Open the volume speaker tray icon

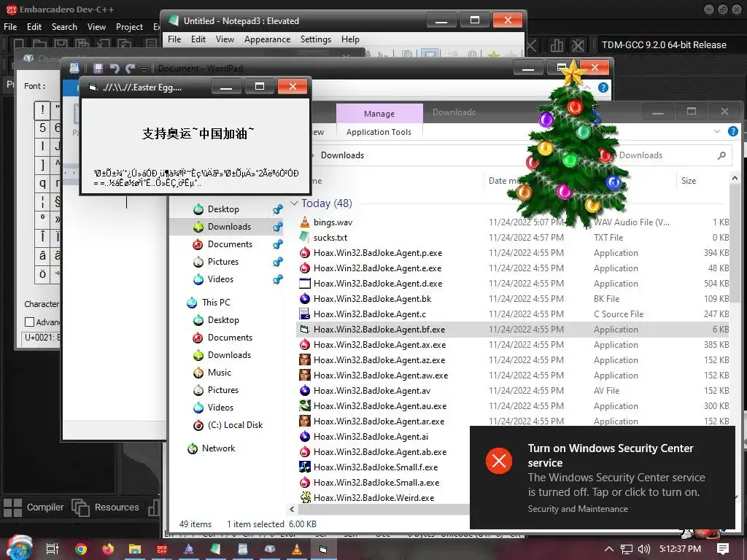click(x=643, y=549)
